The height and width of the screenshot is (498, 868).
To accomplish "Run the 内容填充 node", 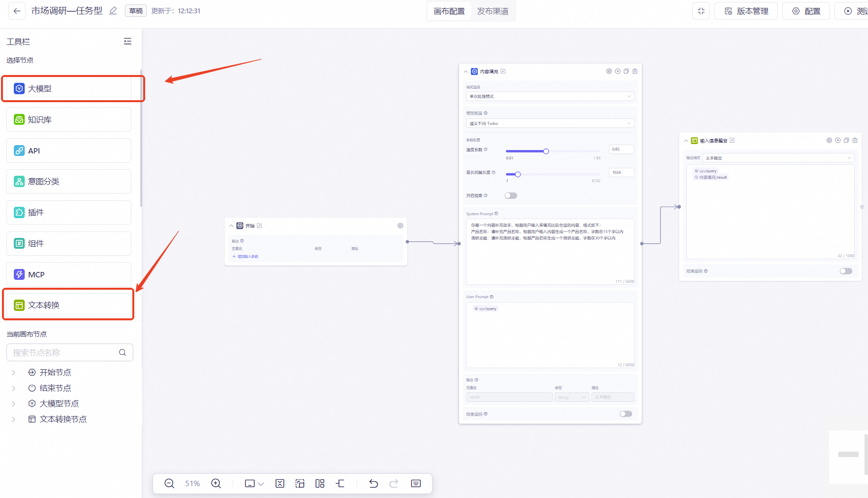I will coord(618,72).
